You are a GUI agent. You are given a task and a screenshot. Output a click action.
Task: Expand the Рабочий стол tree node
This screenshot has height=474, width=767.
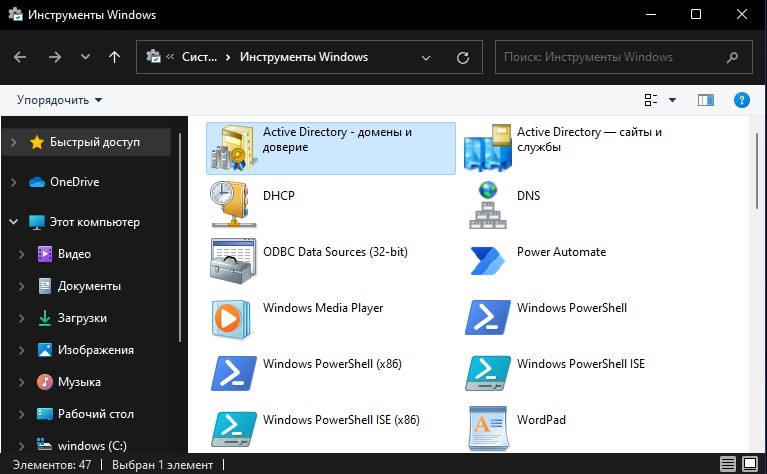coord(22,414)
